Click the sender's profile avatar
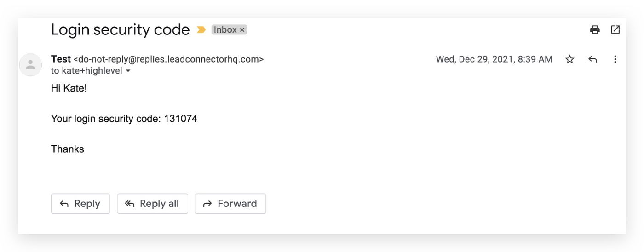This screenshot has height=252, width=644. [30, 65]
